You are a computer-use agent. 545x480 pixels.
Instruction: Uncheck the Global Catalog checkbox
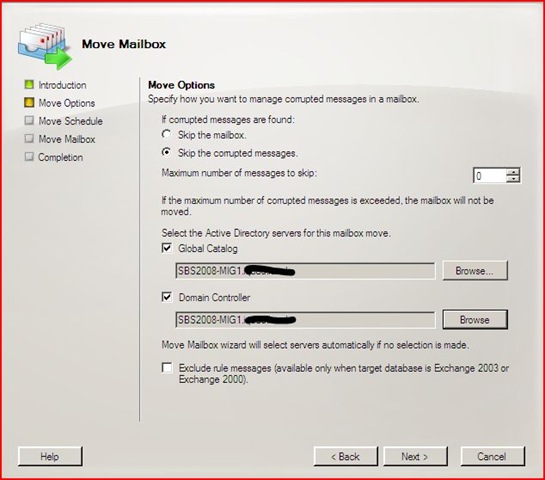coord(167,248)
